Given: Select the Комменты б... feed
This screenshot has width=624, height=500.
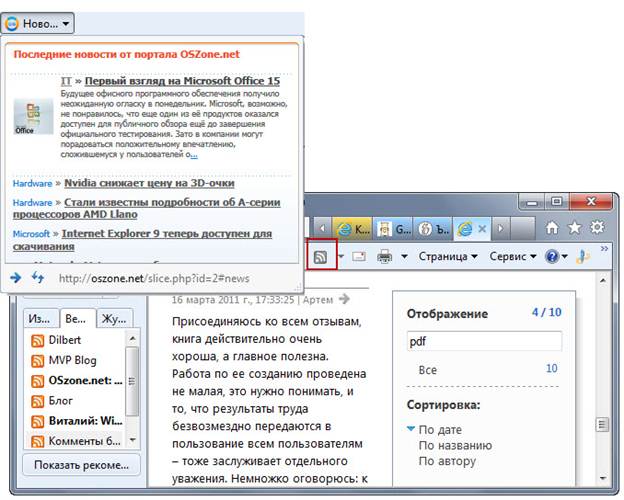Looking at the screenshot, I should pos(76,441).
